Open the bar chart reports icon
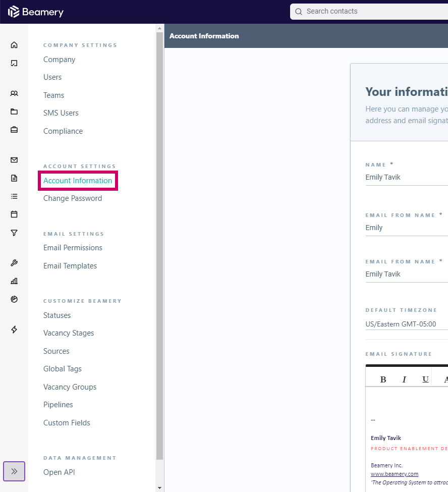Viewport: 448px width, 492px height. (x=14, y=281)
